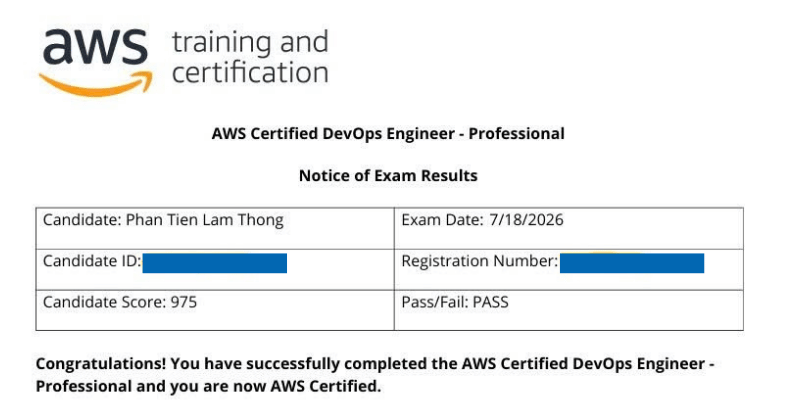790x410 pixels.
Task: Click the Exam Date 7/18/2026 cell
Action: 568,228
